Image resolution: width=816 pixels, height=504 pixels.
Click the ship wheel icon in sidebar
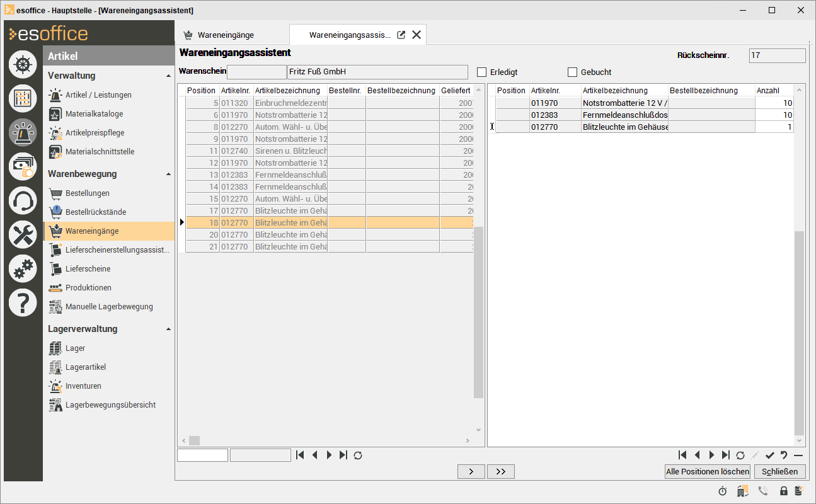23,64
